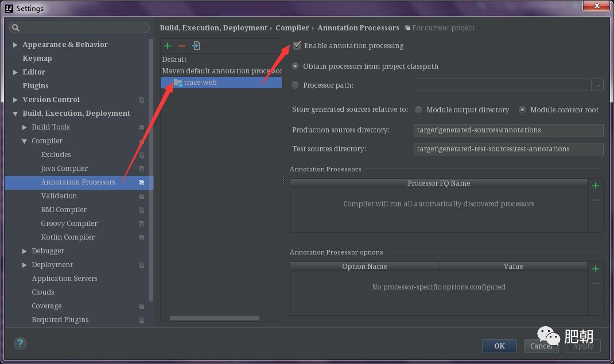This screenshot has height=364, width=614.
Task: Click project-level icon beside Java Compiler
Action: coord(141,169)
